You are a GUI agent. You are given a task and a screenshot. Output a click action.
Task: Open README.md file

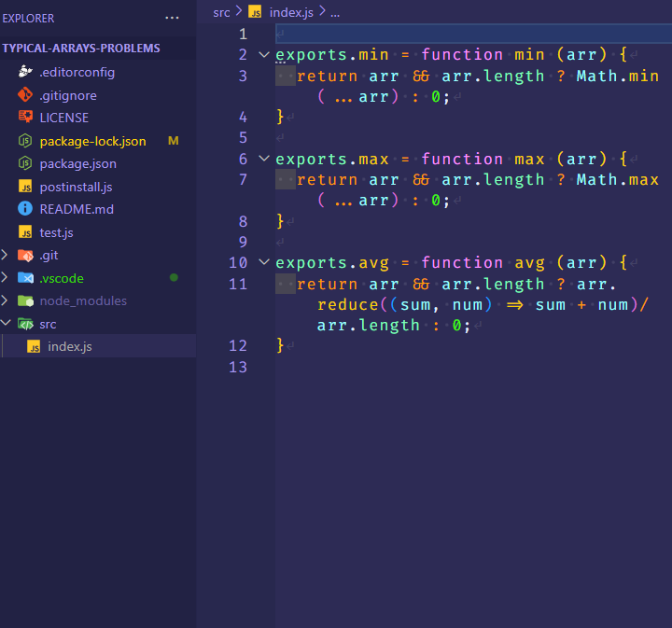point(77,209)
